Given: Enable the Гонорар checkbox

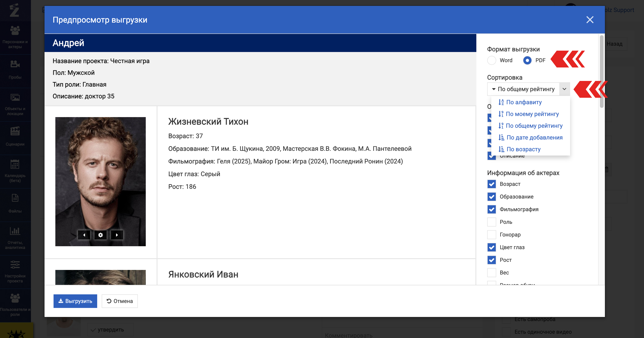Looking at the screenshot, I should [x=492, y=235].
